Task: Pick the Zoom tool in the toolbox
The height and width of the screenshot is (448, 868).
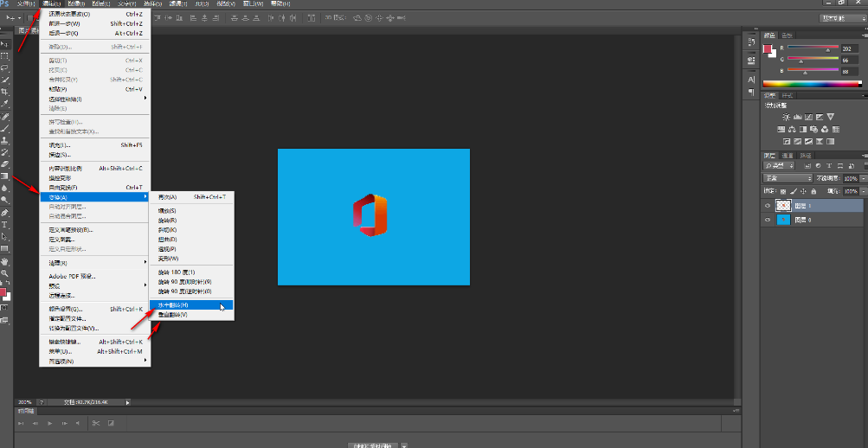Action: point(5,272)
